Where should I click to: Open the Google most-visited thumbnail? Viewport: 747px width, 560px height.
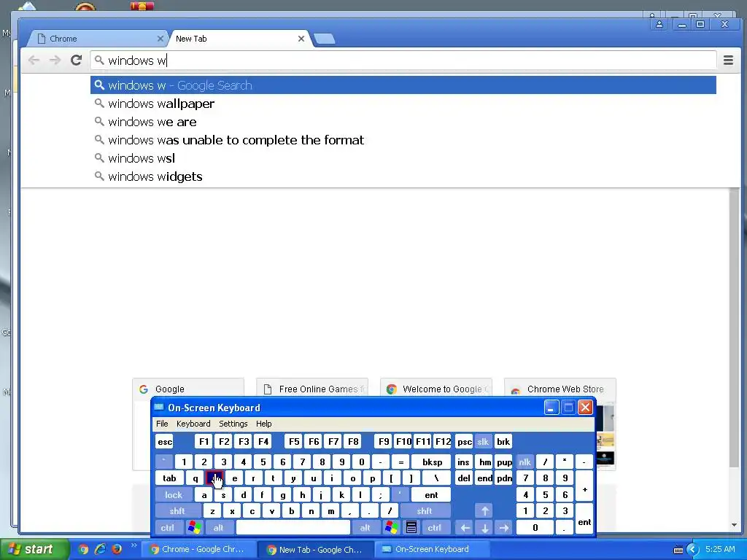click(x=188, y=389)
